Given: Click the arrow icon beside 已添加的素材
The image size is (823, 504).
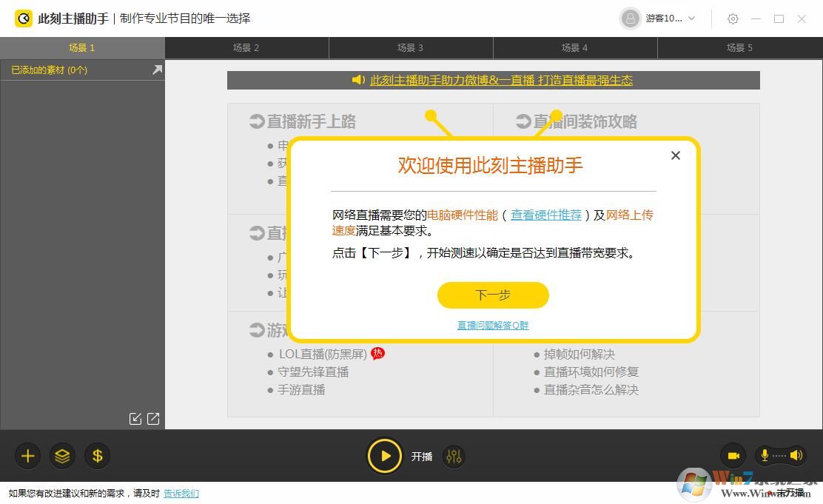Looking at the screenshot, I should pos(156,69).
